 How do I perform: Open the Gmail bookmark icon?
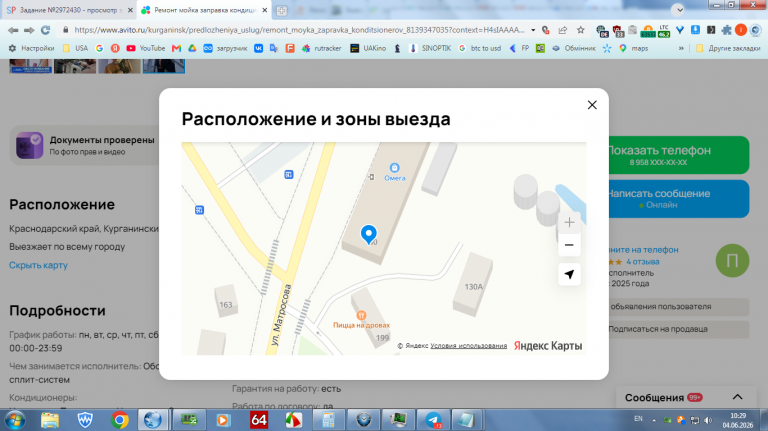[176, 48]
